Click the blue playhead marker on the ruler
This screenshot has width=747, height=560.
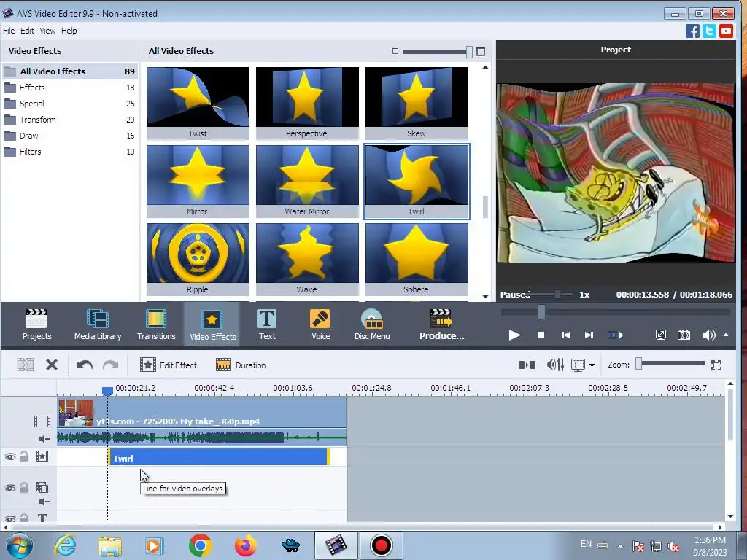click(107, 391)
